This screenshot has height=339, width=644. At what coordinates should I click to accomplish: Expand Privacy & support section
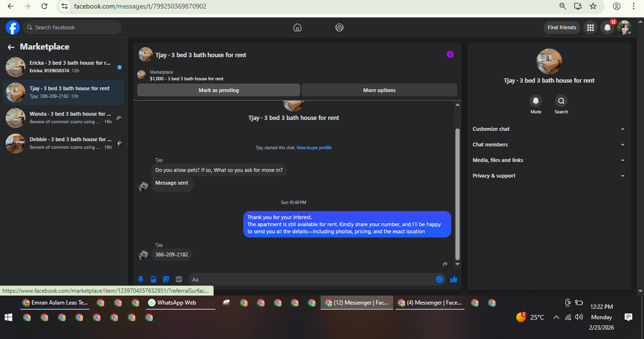click(x=549, y=176)
